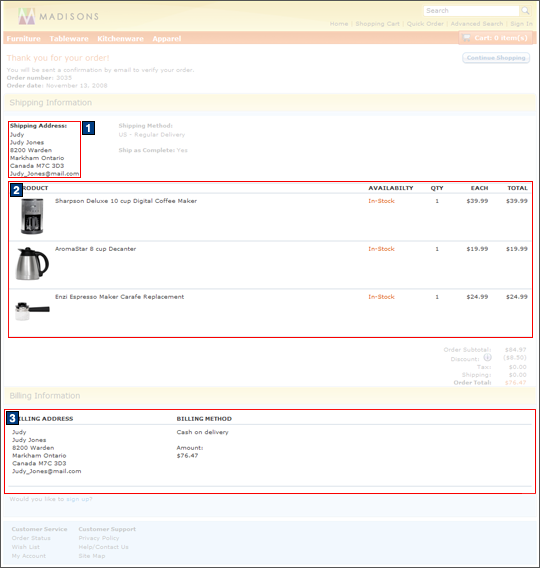The width and height of the screenshot is (540, 568).
Task: Open the Furniture category tab
Action: tap(24, 39)
